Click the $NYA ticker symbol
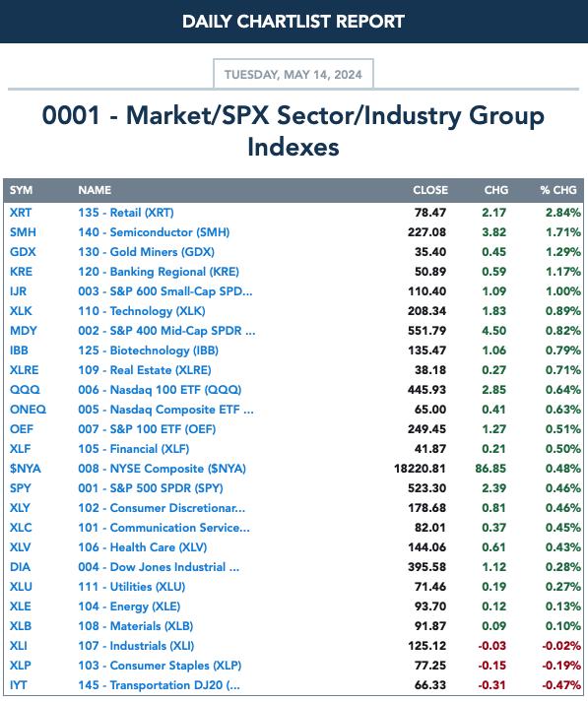Screen dimensions: 588x702 (25, 469)
